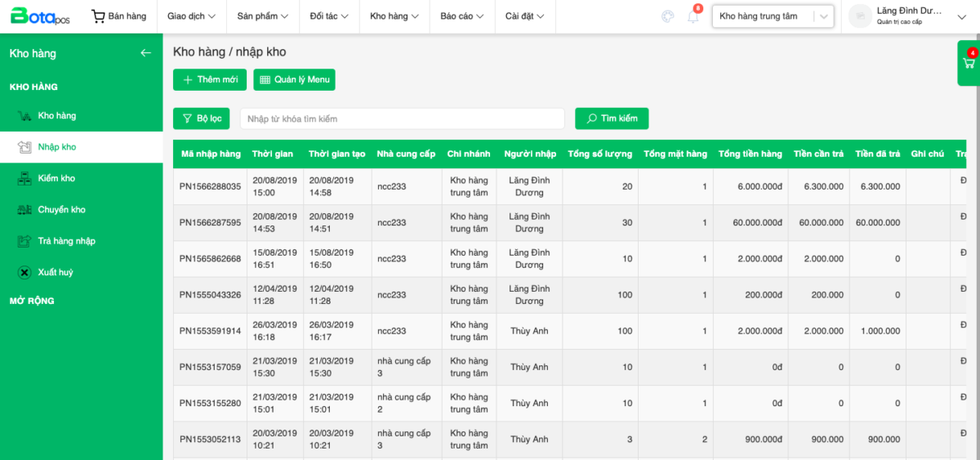Open the floating shopping cart widget
The image size is (980, 460).
tap(969, 63)
